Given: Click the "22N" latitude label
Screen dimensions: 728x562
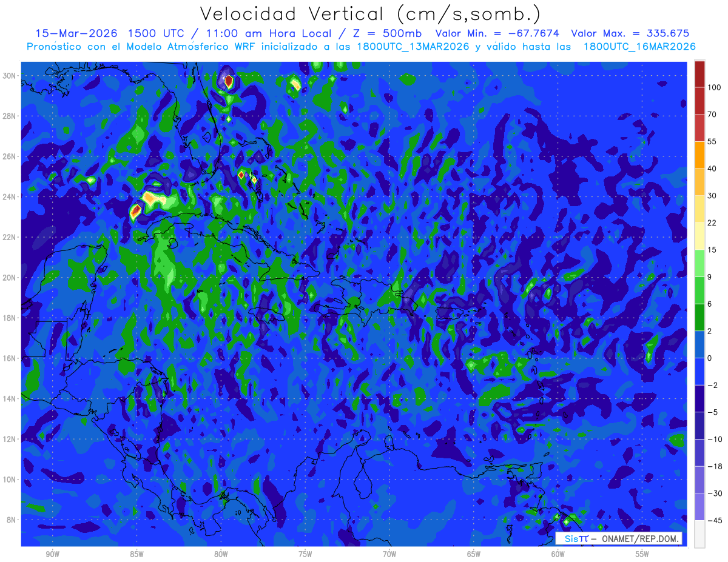Looking at the screenshot, I should tap(10, 237).
